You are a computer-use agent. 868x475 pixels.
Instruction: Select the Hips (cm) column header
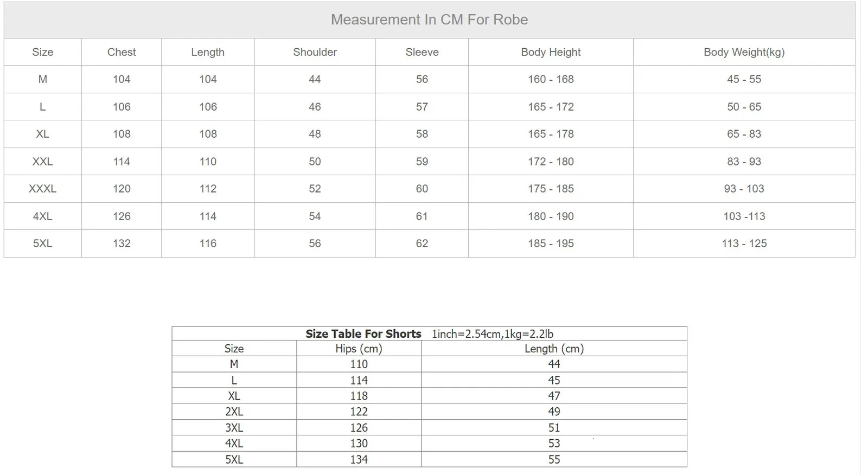(x=359, y=349)
